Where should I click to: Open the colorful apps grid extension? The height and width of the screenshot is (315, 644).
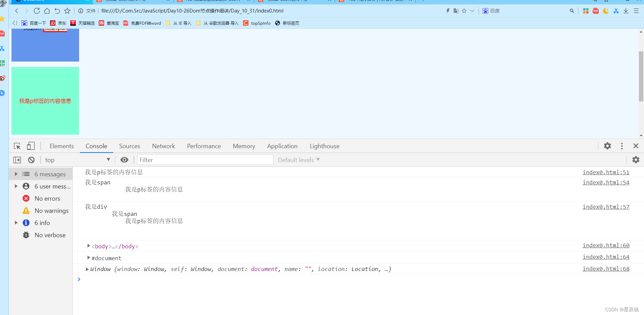click(x=586, y=11)
